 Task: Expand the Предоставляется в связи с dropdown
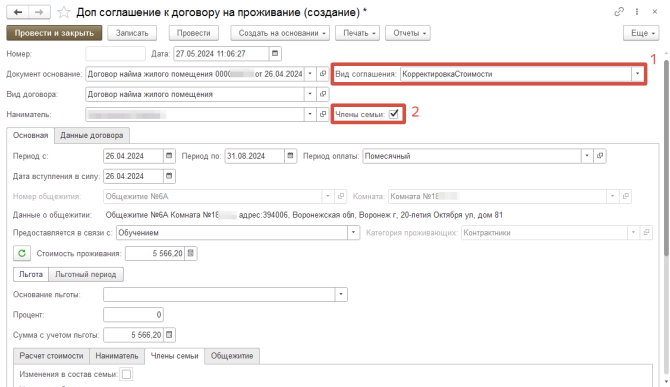coord(353,232)
